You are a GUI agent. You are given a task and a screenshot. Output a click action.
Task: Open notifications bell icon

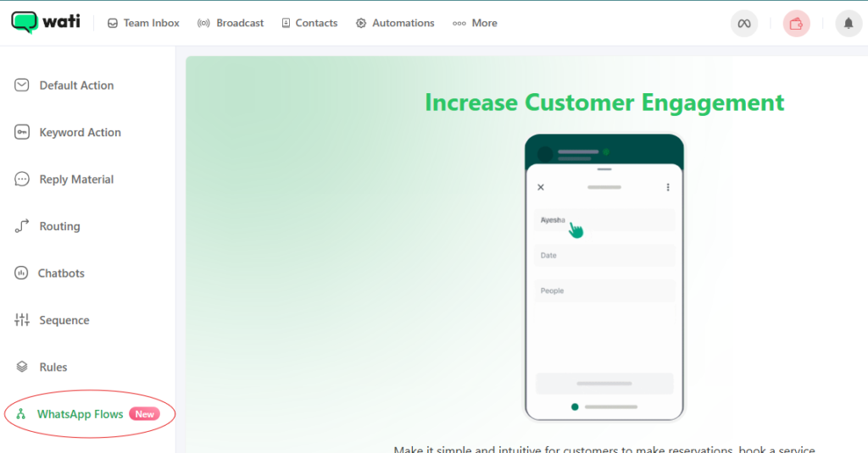(x=848, y=24)
